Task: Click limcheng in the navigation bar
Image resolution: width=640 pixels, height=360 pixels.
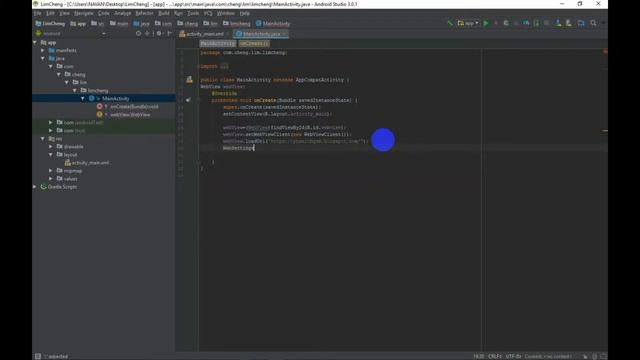Action: pos(237,24)
